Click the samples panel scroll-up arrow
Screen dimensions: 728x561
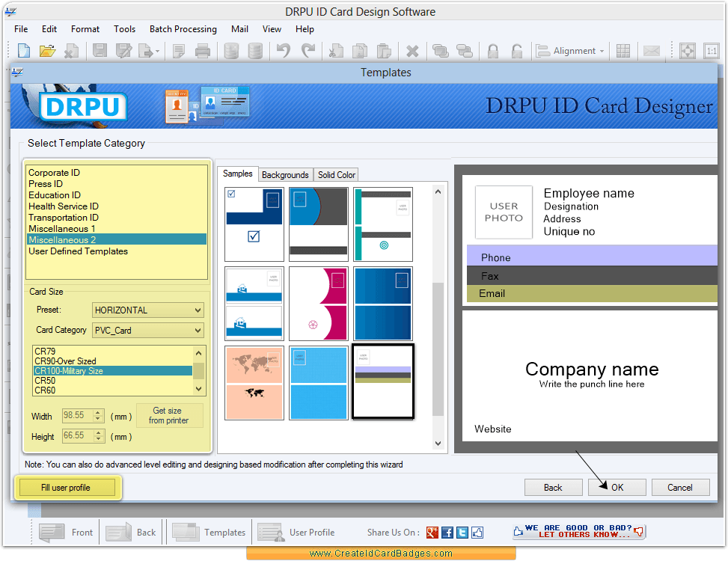point(438,191)
